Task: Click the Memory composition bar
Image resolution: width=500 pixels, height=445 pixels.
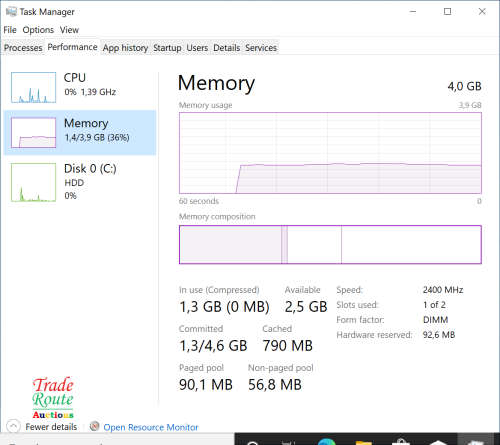Action: 330,244
